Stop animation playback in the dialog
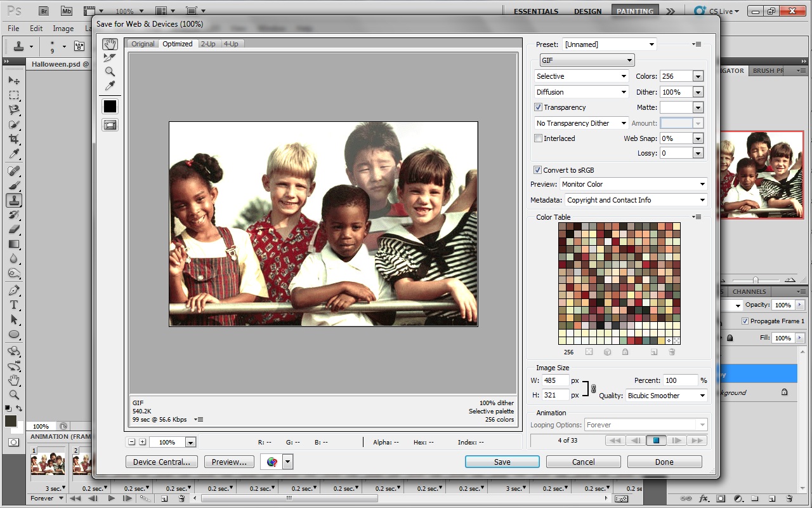The width and height of the screenshot is (812, 508). point(657,441)
